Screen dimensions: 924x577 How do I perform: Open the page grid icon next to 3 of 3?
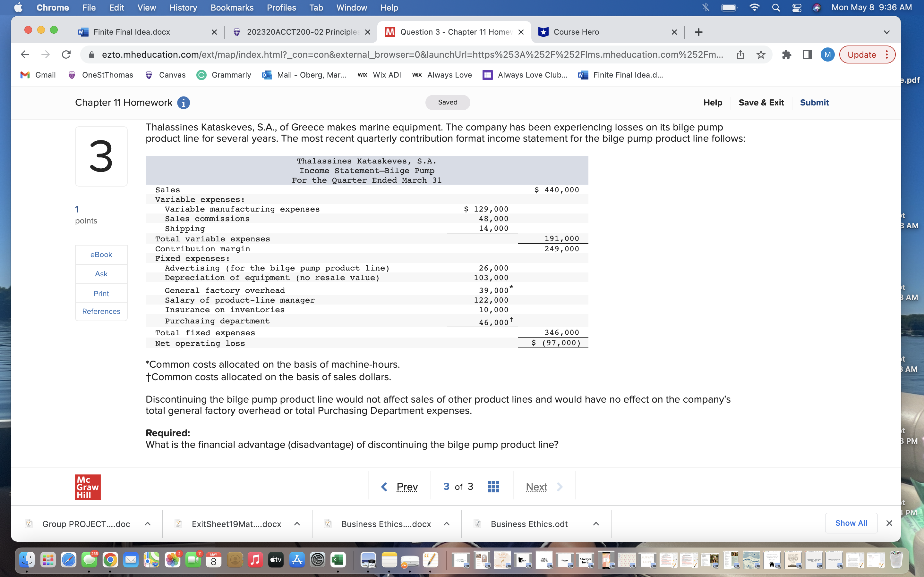[x=493, y=487]
